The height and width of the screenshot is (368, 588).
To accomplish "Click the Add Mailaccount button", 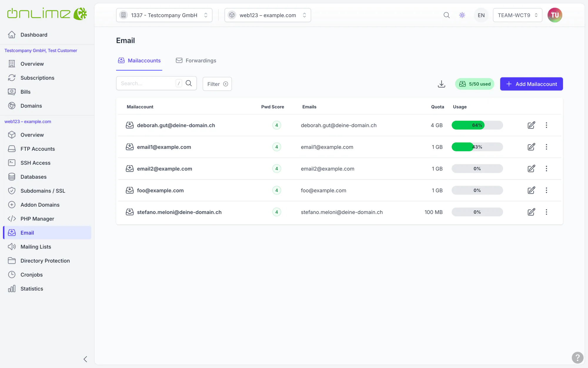I will [x=531, y=84].
